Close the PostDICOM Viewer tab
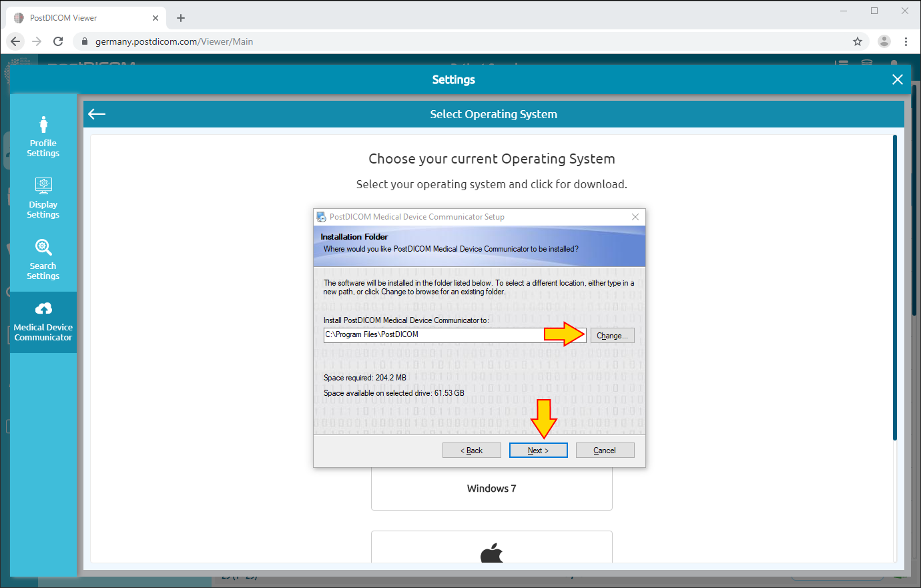 (156, 18)
